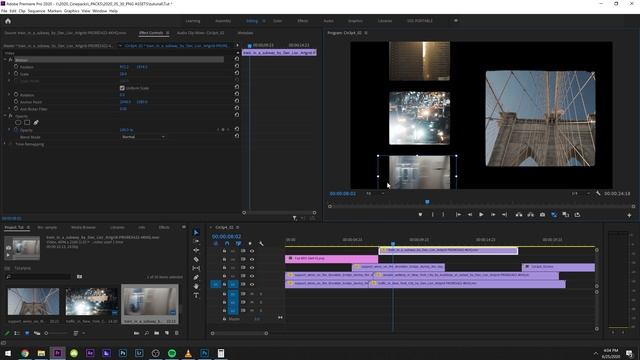
Task: Collapse the Opacity effect group
Action: [5, 116]
